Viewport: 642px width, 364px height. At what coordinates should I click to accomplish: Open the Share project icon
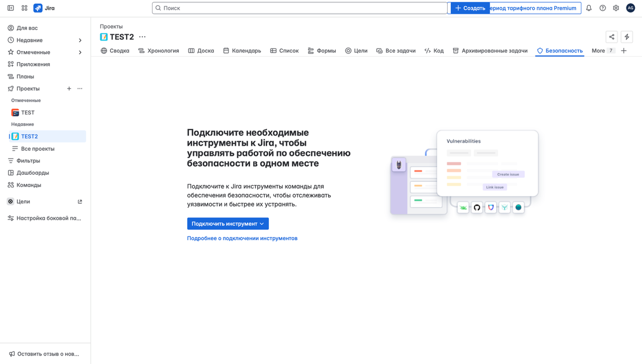click(x=611, y=37)
